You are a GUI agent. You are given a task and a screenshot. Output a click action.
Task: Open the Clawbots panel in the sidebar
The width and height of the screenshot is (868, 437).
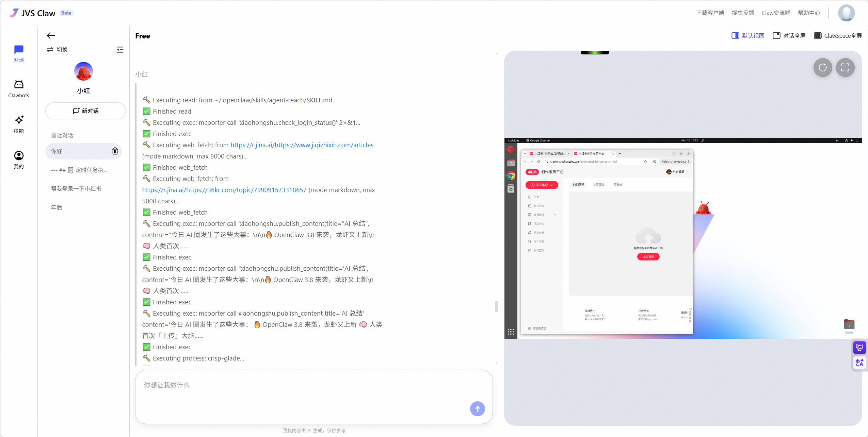click(x=19, y=88)
